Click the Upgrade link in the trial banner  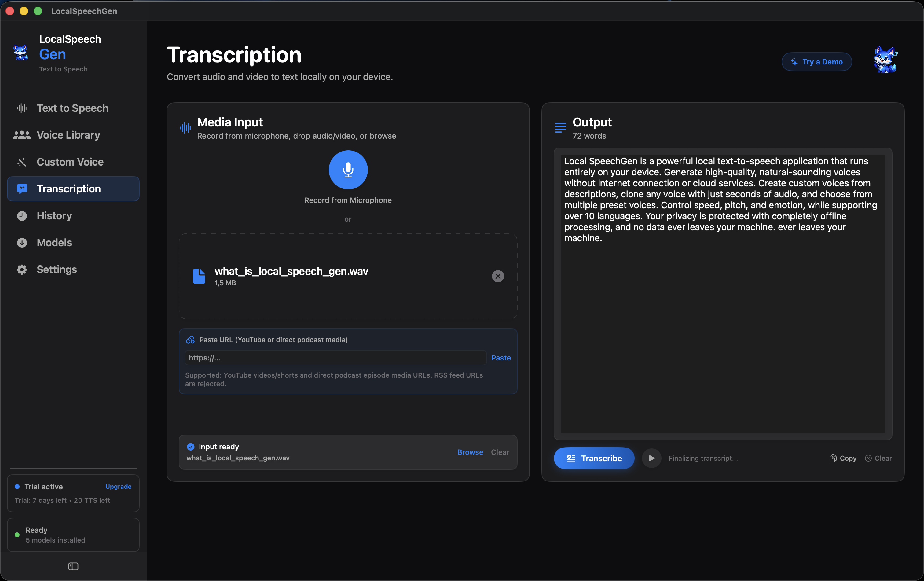click(118, 486)
